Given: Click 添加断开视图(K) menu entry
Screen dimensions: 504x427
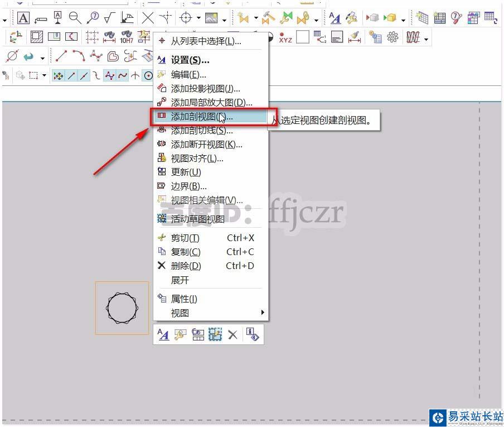Looking at the screenshot, I should point(210,145).
